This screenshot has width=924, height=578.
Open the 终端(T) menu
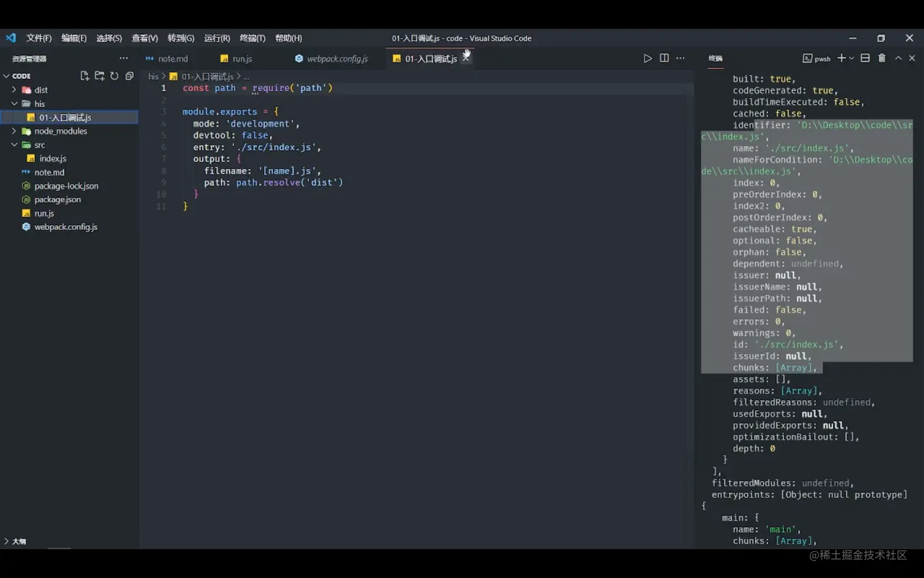click(252, 38)
